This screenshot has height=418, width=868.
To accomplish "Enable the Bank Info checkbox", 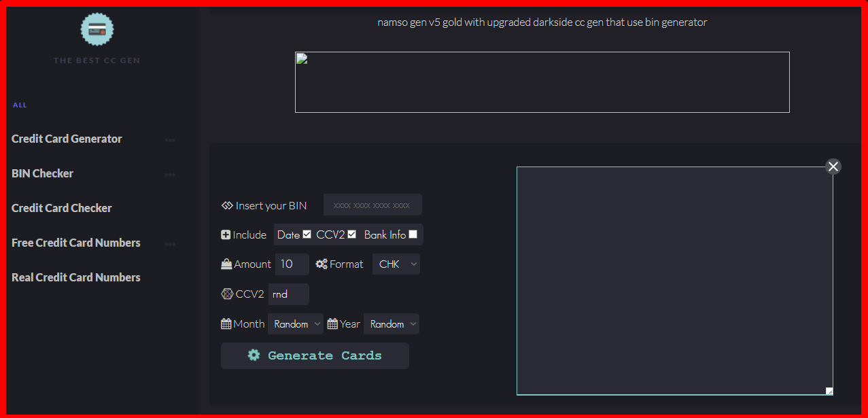I will (x=413, y=234).
